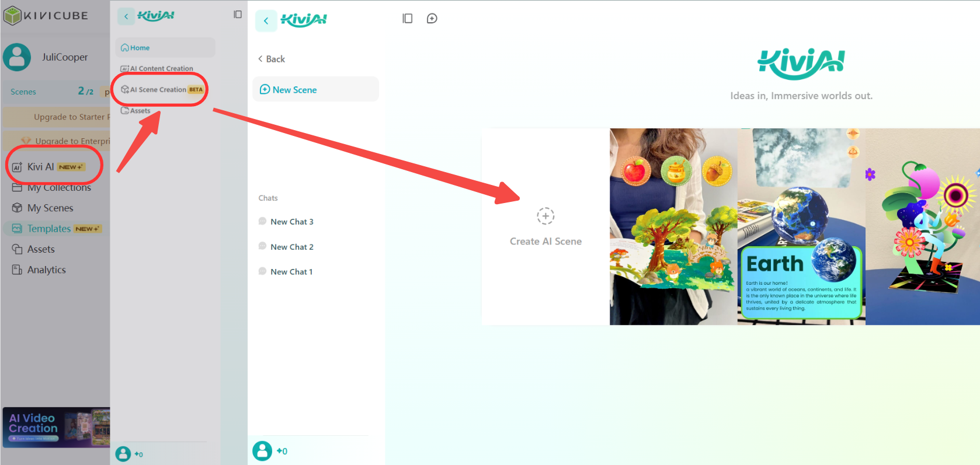
Task: Click the Kivi AI sparkle icon in the left sidebar
Action: tap(17, 167)
